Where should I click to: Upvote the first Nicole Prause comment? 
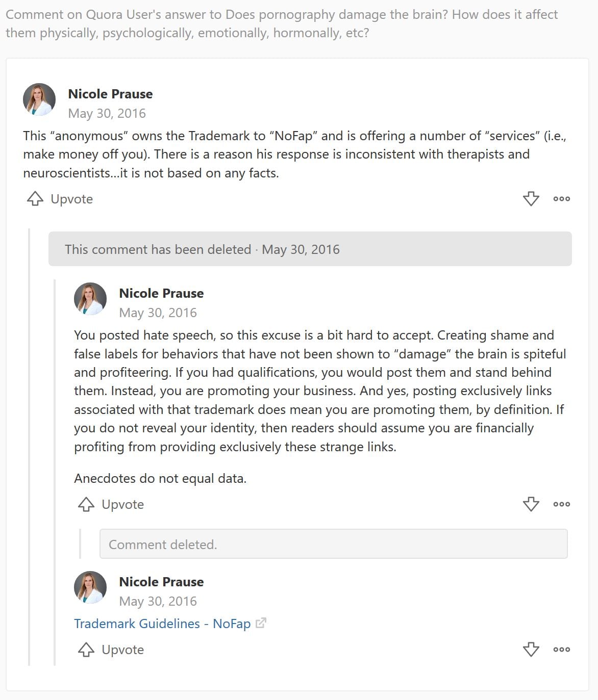pos(60,199)
